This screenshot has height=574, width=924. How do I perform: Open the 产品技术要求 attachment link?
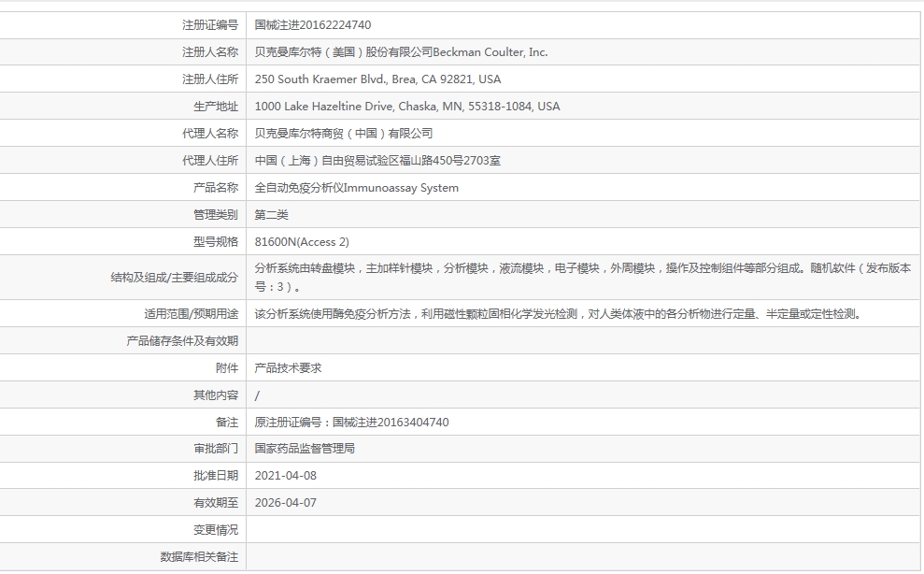[288, 368]
